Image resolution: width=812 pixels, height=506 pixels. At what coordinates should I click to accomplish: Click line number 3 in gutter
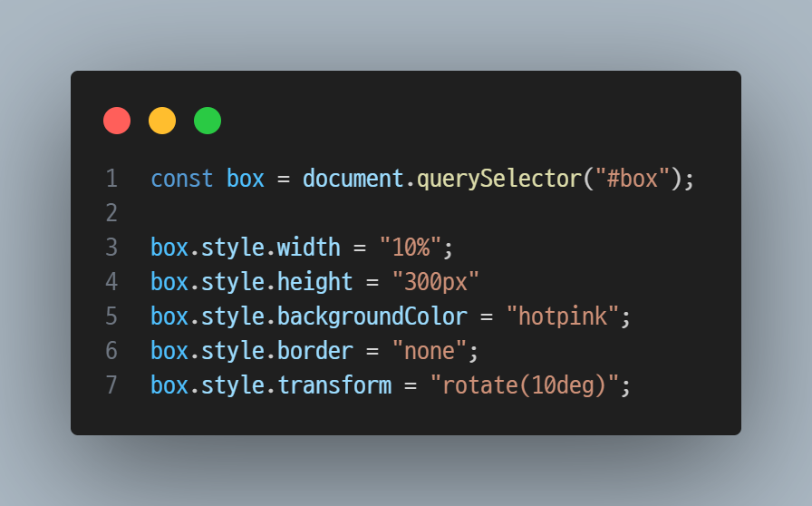coord(111,248)
